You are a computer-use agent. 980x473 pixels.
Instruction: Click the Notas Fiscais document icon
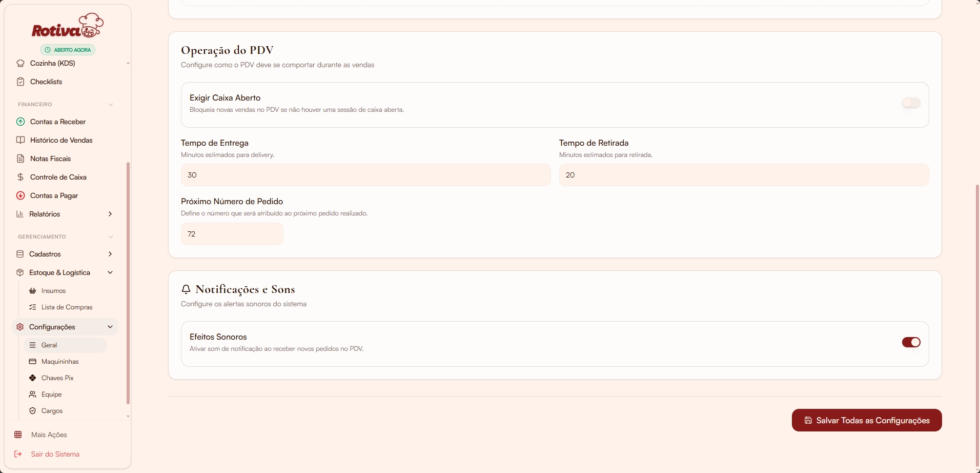tap(21, 159)
